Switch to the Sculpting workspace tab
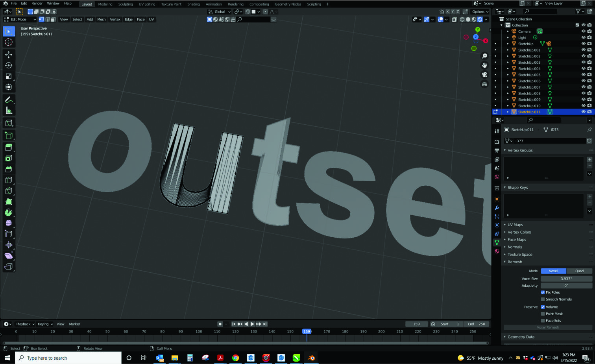This screenshot has width=595, height=364. click(x=126, y=4)
